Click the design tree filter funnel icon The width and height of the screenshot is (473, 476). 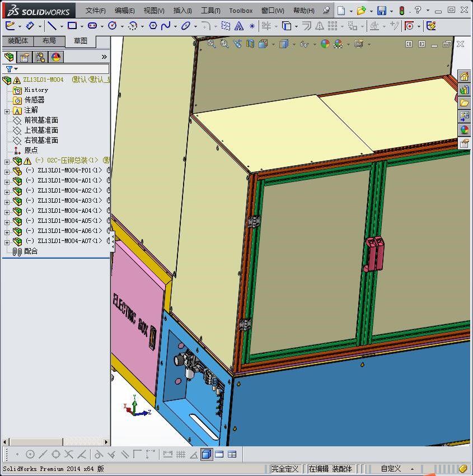(x=9, y=69)
